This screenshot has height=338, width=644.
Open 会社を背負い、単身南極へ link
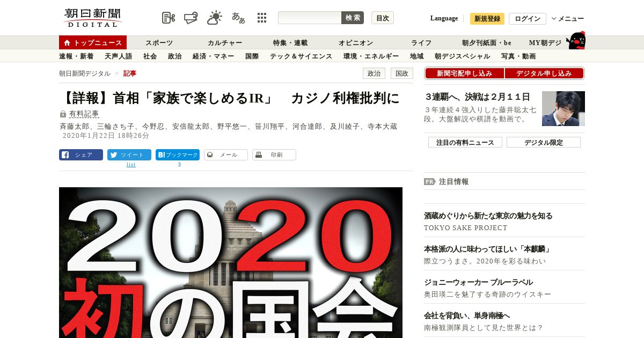pos(467,315)
